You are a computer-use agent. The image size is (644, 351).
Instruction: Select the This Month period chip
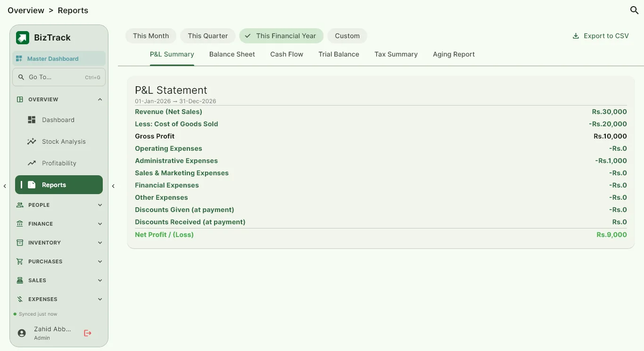click(x=151, y=36)
